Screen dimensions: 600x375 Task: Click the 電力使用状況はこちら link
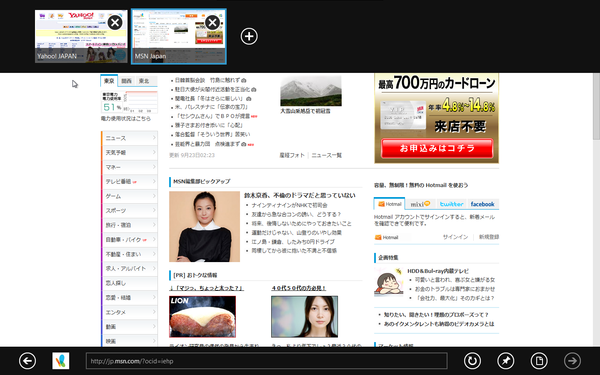click(126, 119)
